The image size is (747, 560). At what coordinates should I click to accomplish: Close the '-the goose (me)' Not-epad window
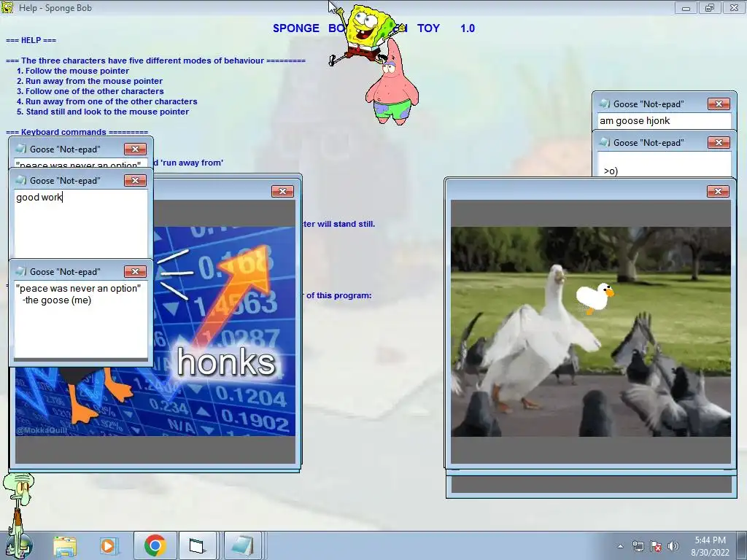[x=135, y=271]
